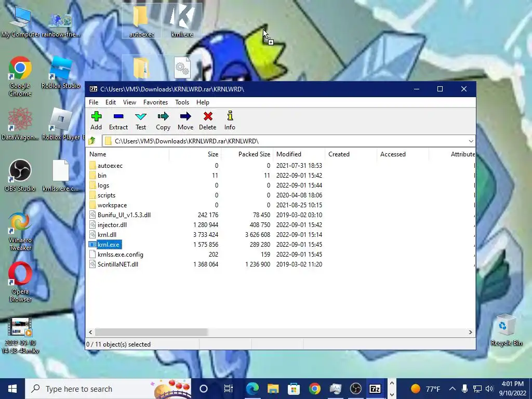Sort by Packed Size column
This screenshot has height=399, width=532.
pyautogui.click(x=247, y=154)
